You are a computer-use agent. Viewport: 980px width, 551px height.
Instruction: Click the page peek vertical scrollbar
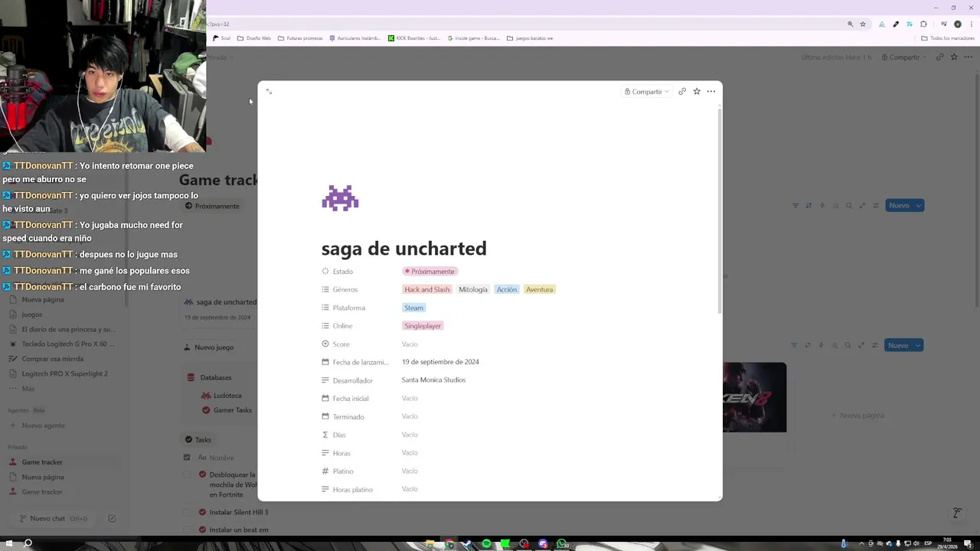click(719, 210)
